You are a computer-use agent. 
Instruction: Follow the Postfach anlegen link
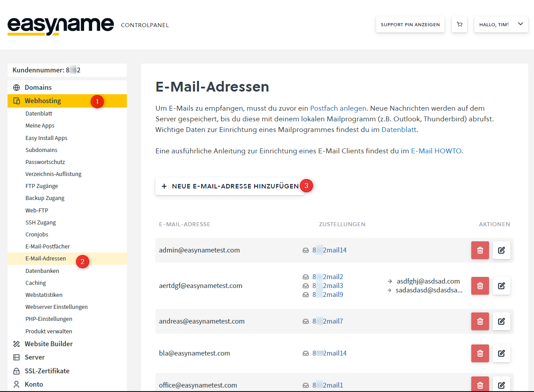tap(338, 108)
